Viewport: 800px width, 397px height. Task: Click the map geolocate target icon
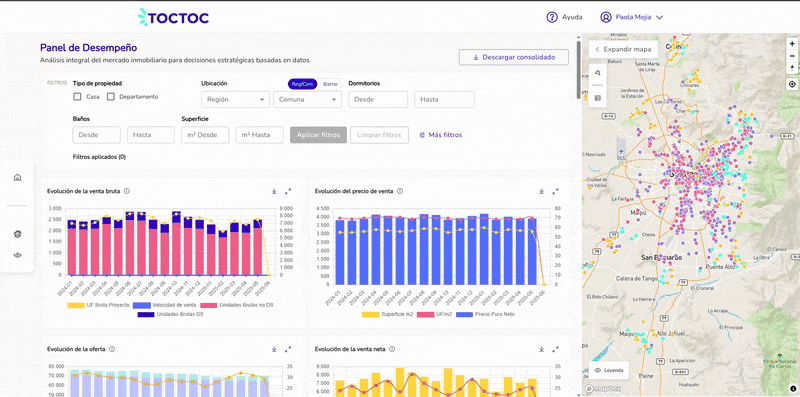792,84
